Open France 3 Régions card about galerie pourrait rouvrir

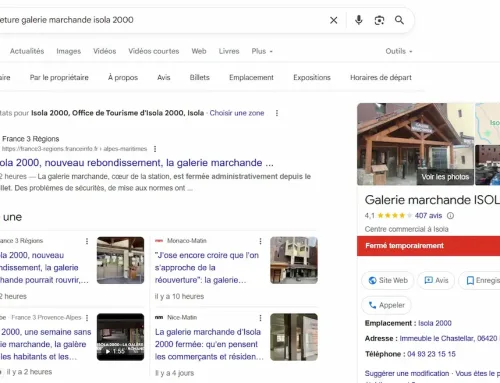click(44, 268)
